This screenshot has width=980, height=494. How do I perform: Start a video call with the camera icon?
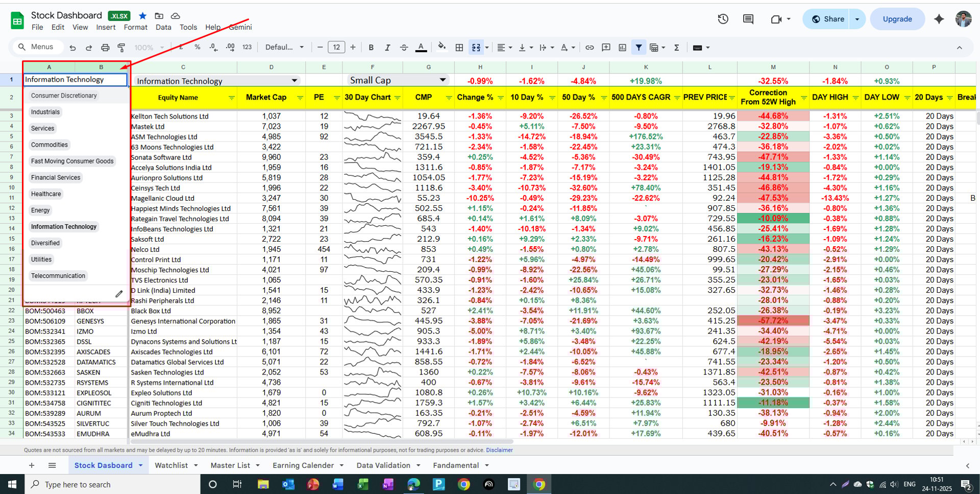click(776, 19)
